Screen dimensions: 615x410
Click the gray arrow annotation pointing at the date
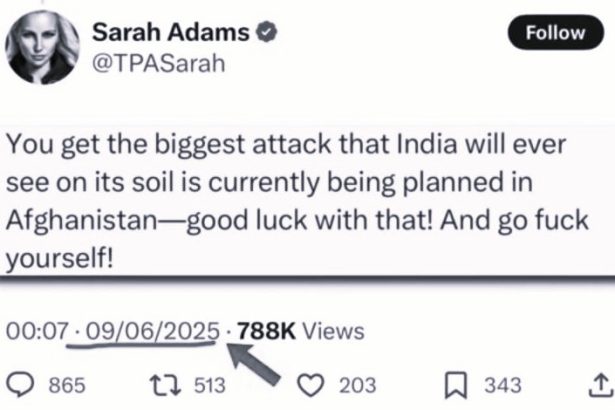point(253,363)
